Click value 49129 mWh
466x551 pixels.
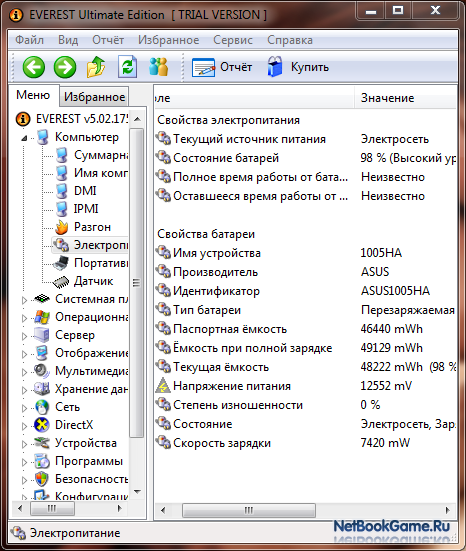tap(391, 348)
